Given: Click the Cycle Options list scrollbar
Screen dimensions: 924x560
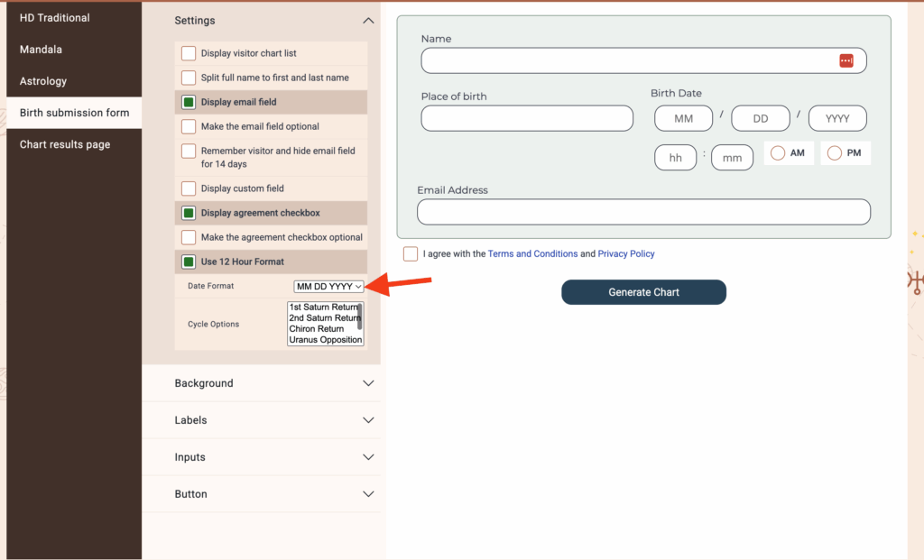Looking at the screenshot, I should tap(360, 318).
